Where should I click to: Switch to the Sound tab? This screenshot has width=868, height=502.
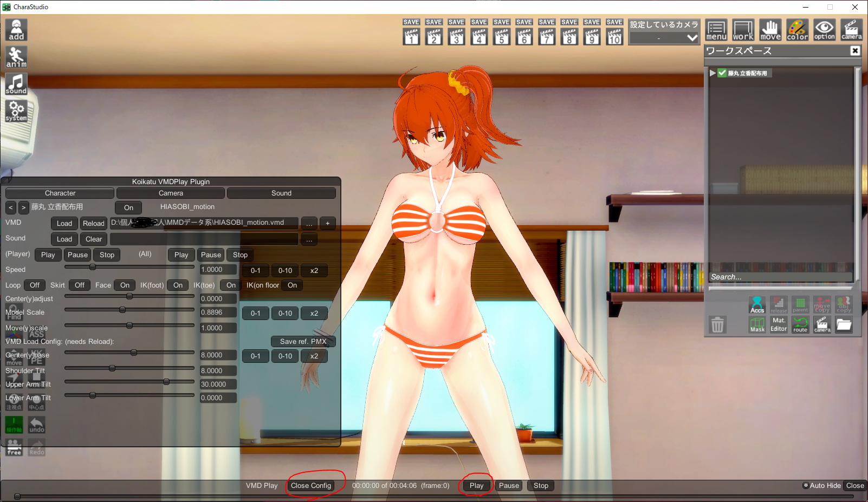point(281,193)
